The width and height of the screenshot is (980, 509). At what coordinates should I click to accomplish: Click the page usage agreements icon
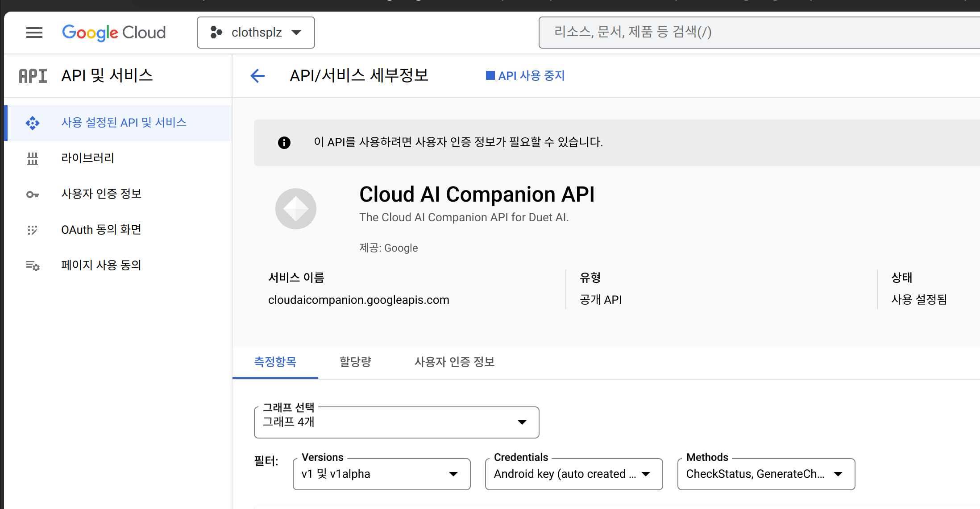coord(33,265)
